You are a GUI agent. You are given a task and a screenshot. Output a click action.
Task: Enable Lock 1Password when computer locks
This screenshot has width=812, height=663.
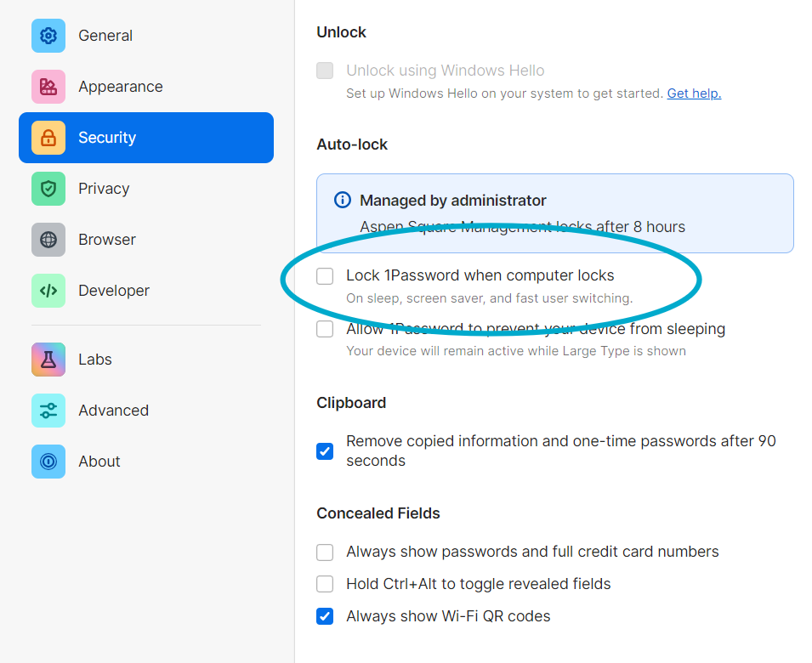(325, 276)
